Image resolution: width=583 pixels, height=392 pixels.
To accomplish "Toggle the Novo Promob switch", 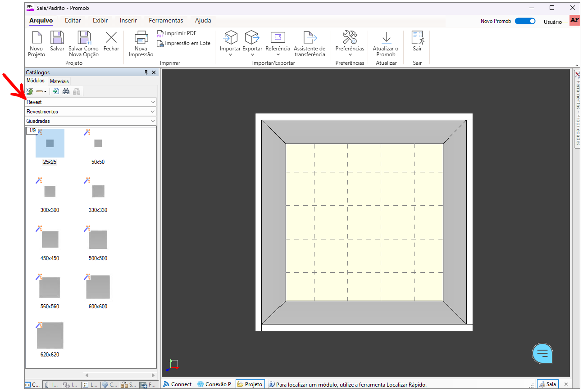I will click(525, 21).
